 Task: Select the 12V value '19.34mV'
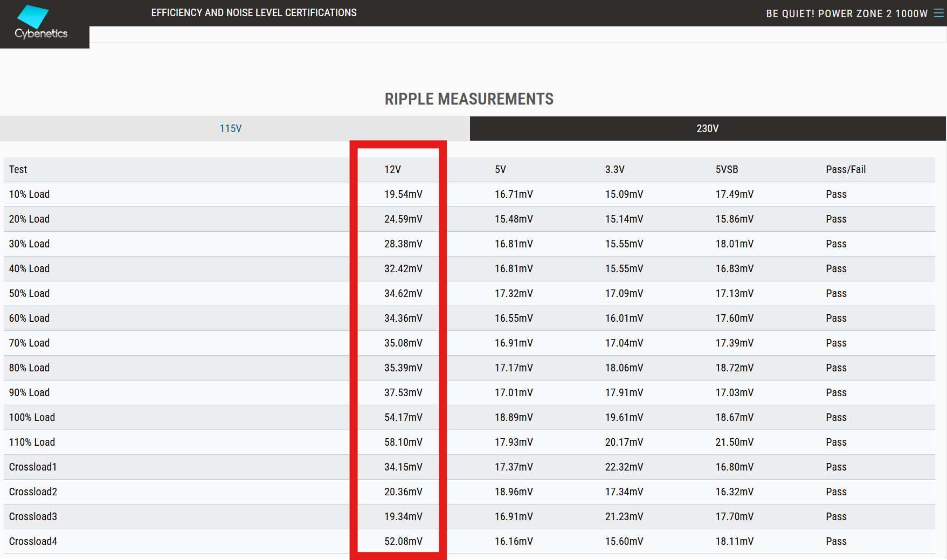(403, 516)
